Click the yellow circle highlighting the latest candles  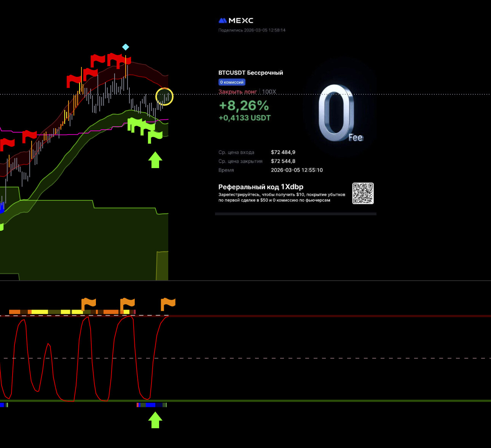click(x=164, y=97)
